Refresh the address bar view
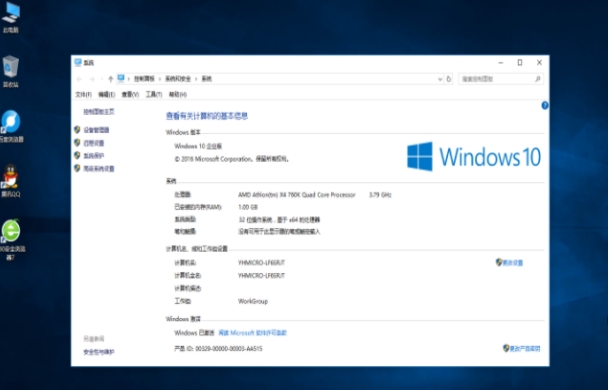The width and height of the screenshot is (613, 390). [449, 79]
